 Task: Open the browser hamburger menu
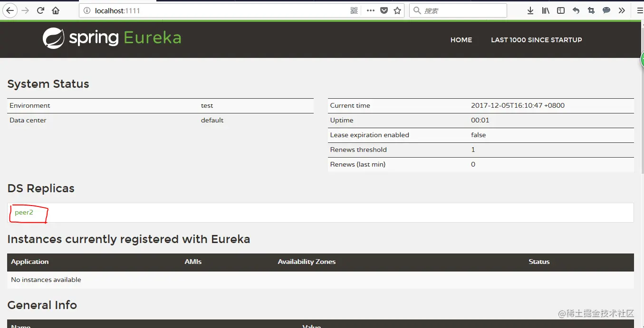(640, 10)
